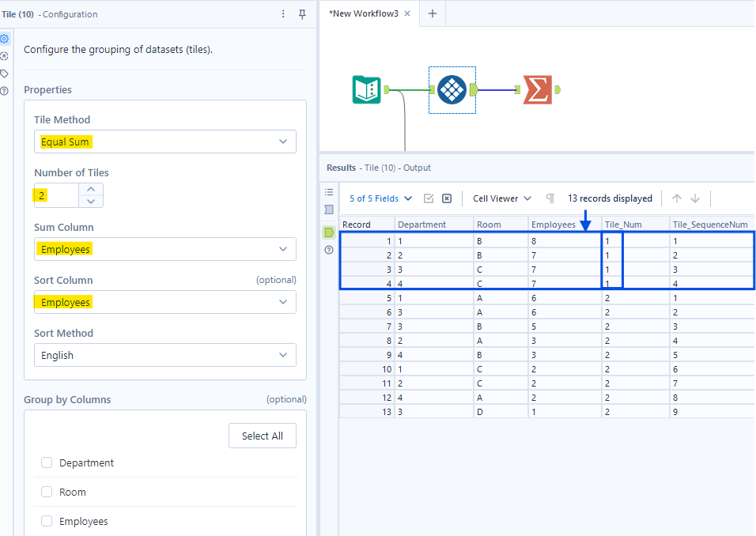Show whitespace with the paragraph symbol icon

tap(550, 198)
